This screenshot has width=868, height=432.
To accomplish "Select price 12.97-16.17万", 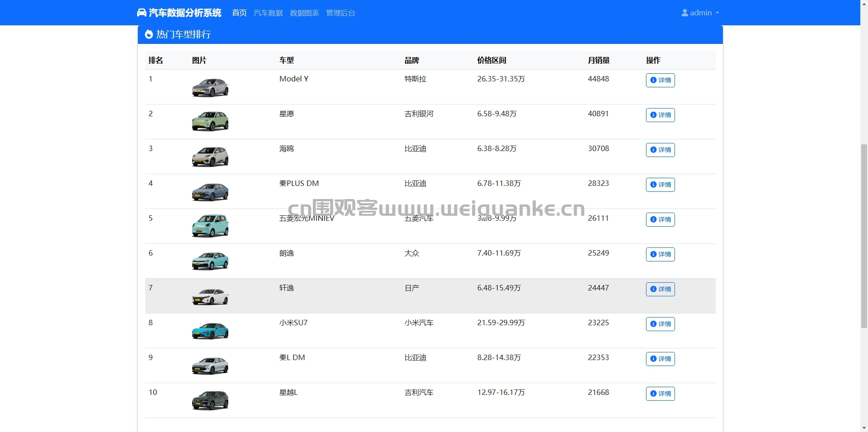I will (x=501, y=392).
